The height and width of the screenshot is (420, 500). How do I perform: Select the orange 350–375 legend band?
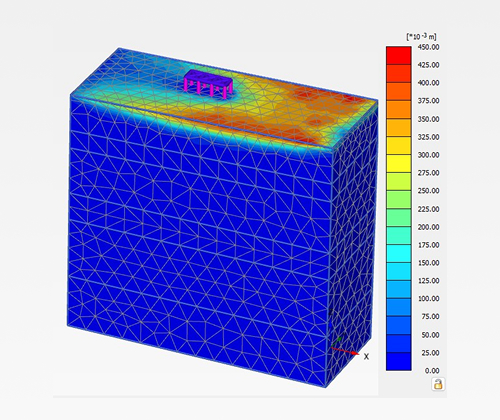pos(399,109)
